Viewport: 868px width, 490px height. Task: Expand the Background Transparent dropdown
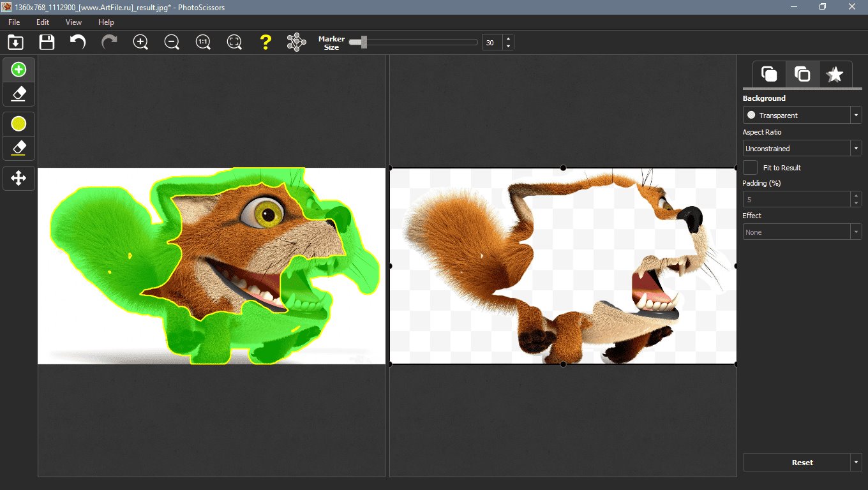tap(855, 115)
